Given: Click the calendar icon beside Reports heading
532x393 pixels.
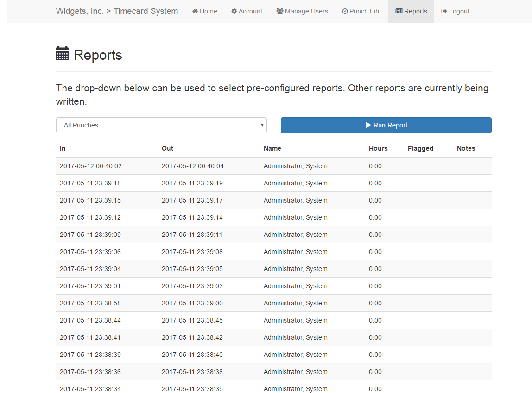Looking at the screenshot, I should tap(62, 54).
